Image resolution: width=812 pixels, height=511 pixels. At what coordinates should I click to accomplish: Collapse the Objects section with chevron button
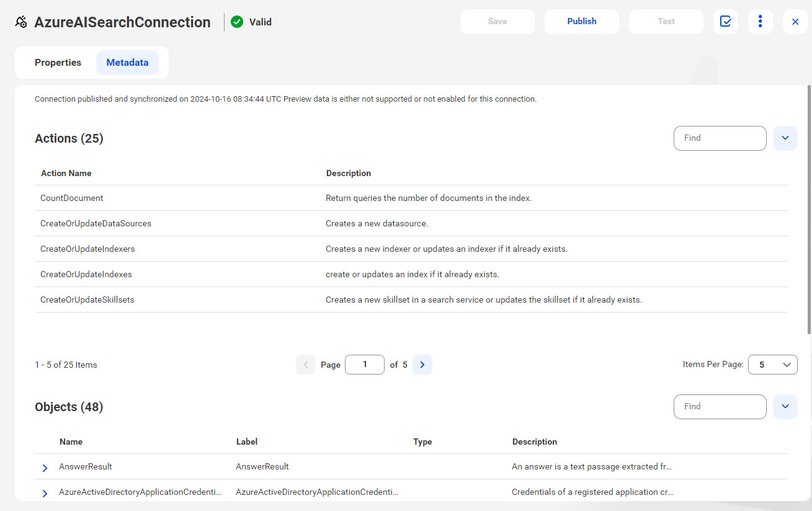(x=785, y=407)
